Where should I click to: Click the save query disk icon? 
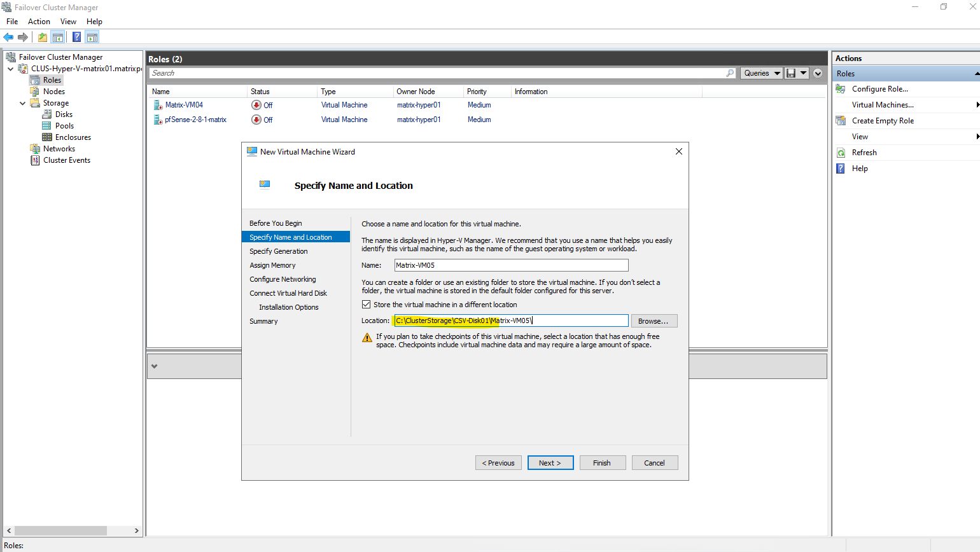pyautogui.click(x=790, y=73)
